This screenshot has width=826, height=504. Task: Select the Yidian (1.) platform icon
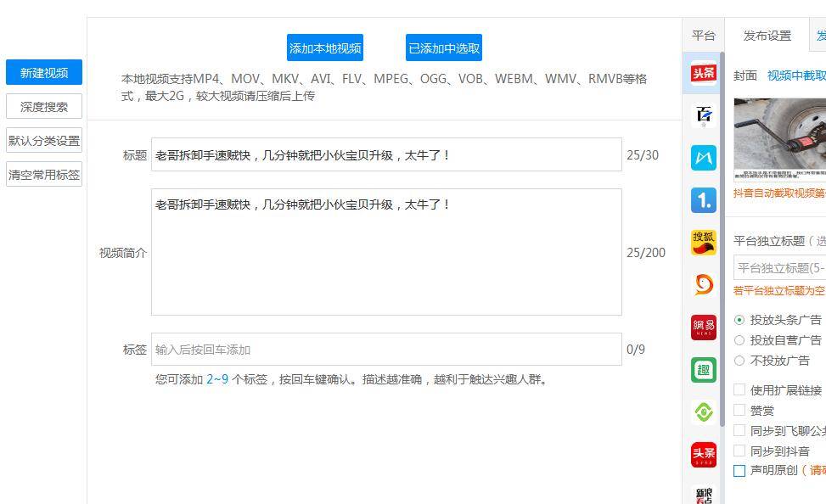pos(703,200)
